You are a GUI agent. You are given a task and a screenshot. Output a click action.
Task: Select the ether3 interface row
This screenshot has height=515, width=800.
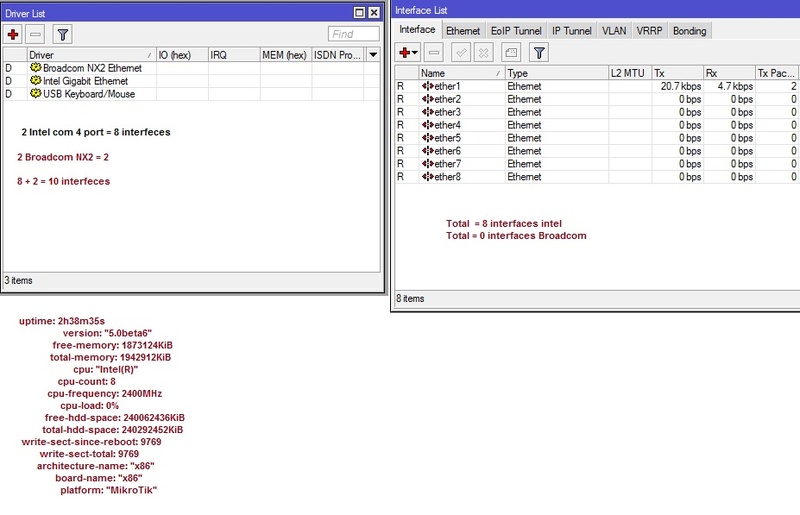click(597, 112)
